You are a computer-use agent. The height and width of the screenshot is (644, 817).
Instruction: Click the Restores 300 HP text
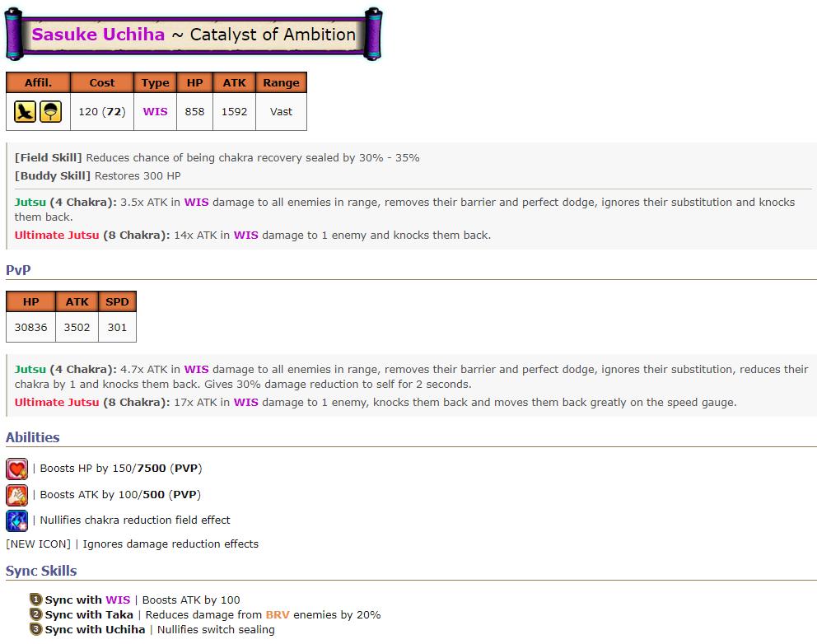point(138,176)
